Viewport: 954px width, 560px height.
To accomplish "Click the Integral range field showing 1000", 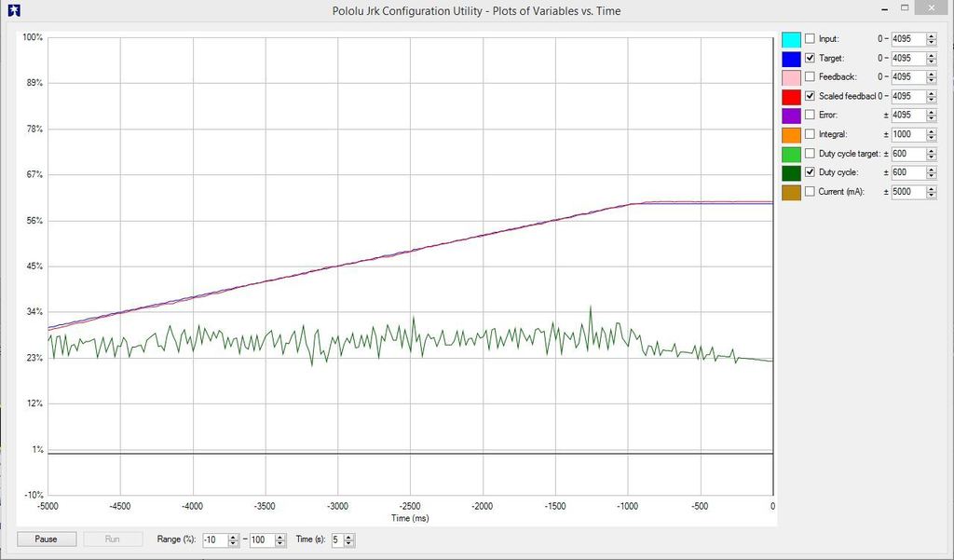I will click(x=908, y=134).
